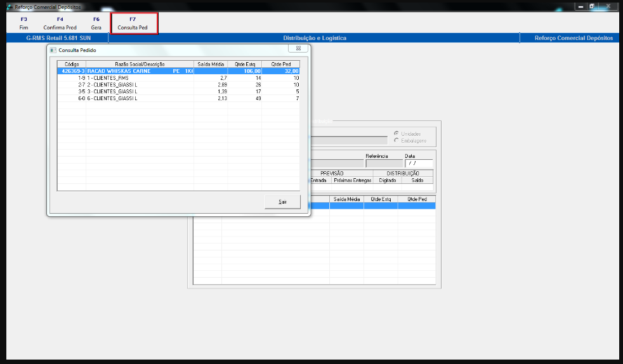Click the Código column header
Viewport: 623px width, 364px height.
click(x=72, y=64)
